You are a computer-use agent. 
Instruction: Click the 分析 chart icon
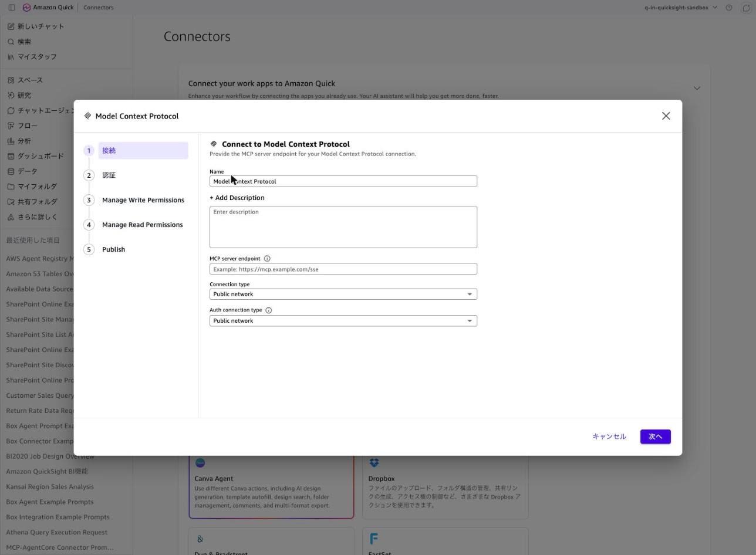point(11,141)
